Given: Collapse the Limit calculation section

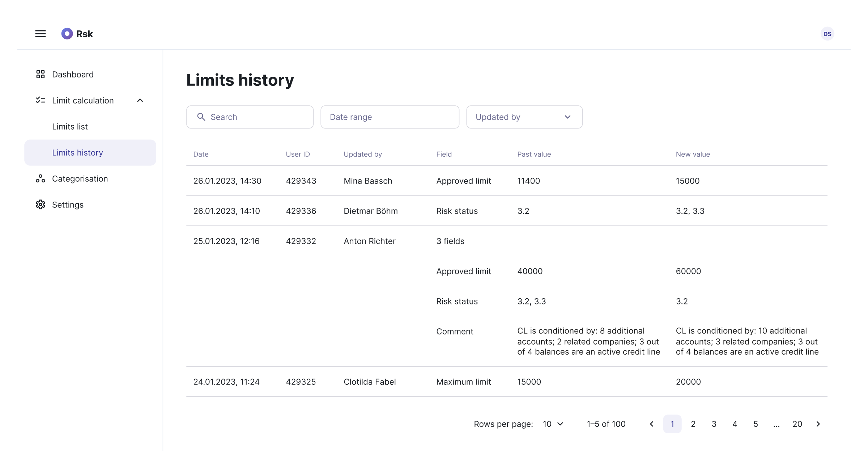Looking at the screenshot, I should pyautogui.click(x=140, y=100).
